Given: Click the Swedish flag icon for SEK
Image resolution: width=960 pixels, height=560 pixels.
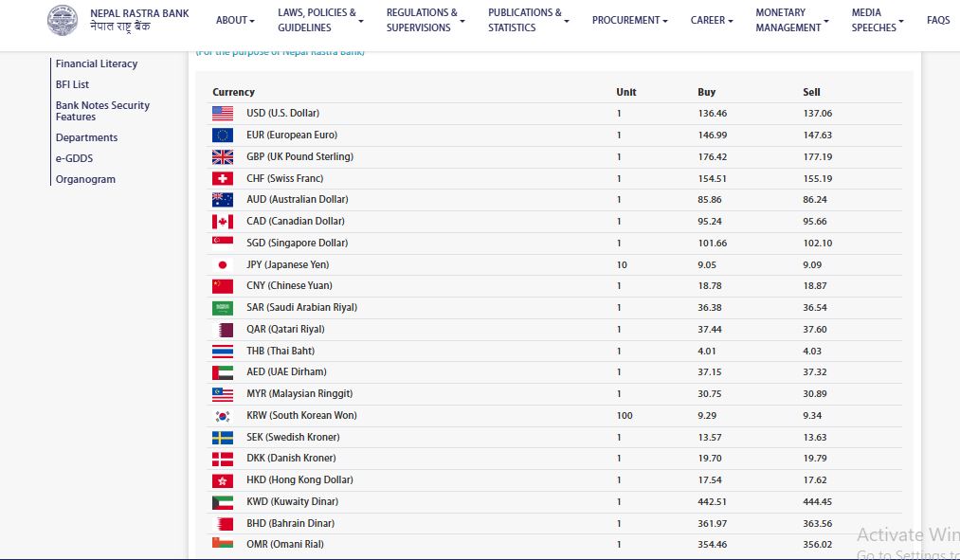Looking at the screenshot, I should 223,438.
